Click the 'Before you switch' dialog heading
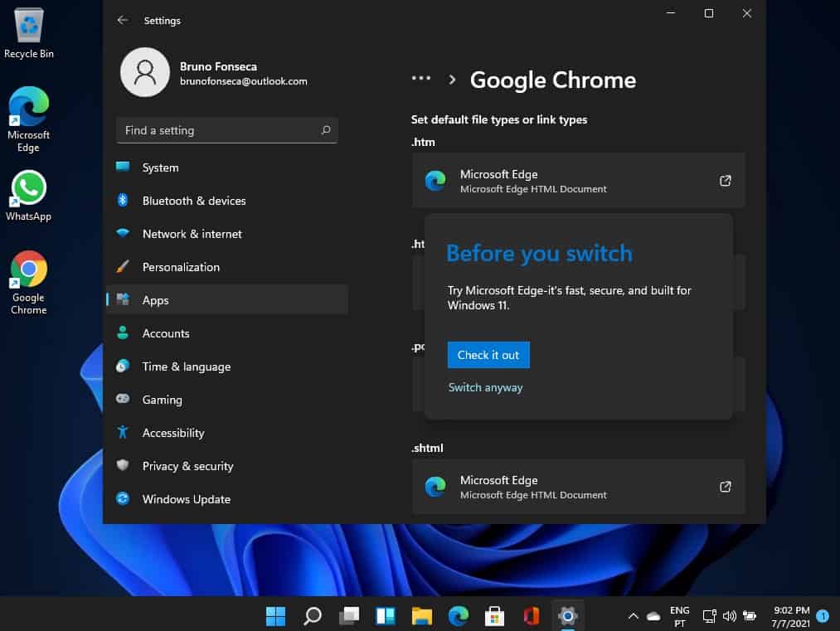Image resolution: width=840 pixels, height=631 pixels. coord(540,254)
